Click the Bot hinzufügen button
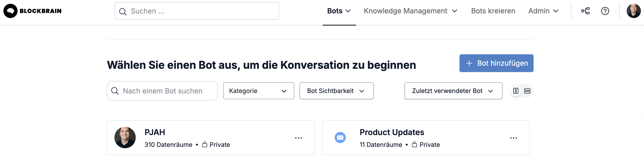 pos(496,63)
